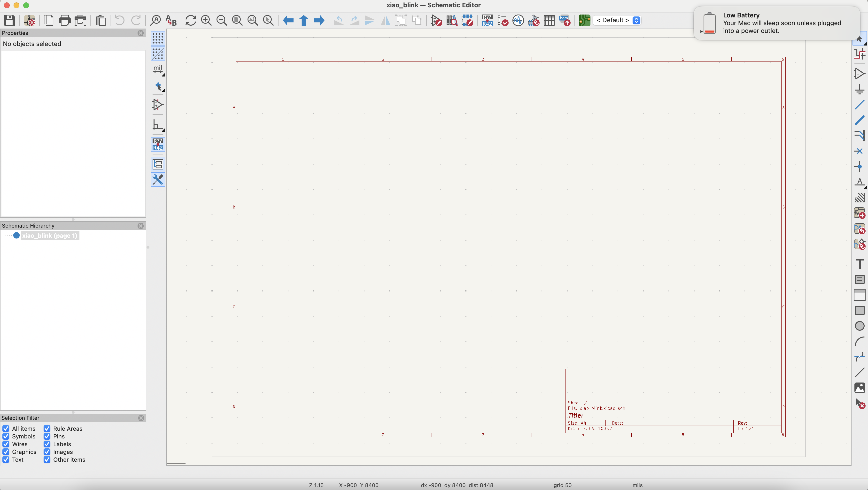
Task: Click the Print icon
Action: pyautogui.click(x=65, y=20)
